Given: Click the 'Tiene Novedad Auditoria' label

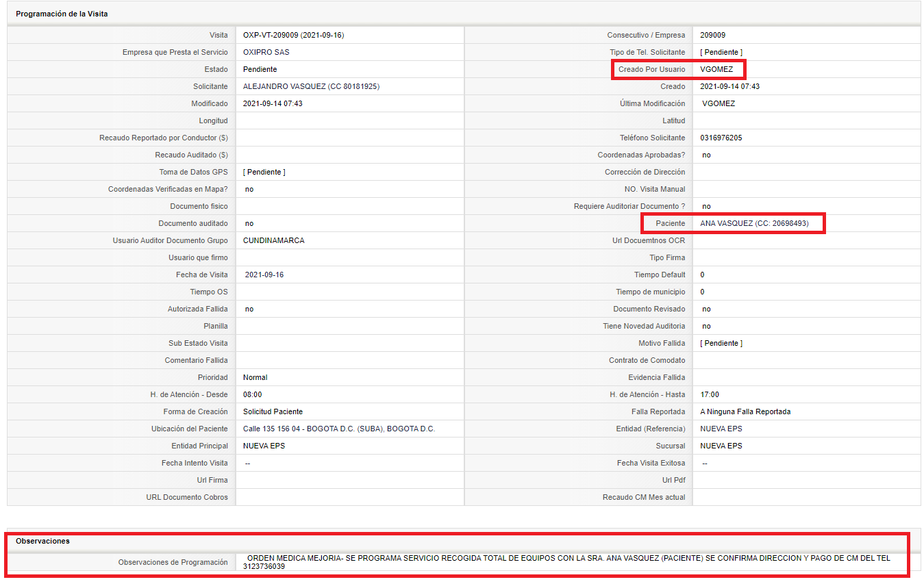Looking at the screenshot, I should [x=644, y=326].
